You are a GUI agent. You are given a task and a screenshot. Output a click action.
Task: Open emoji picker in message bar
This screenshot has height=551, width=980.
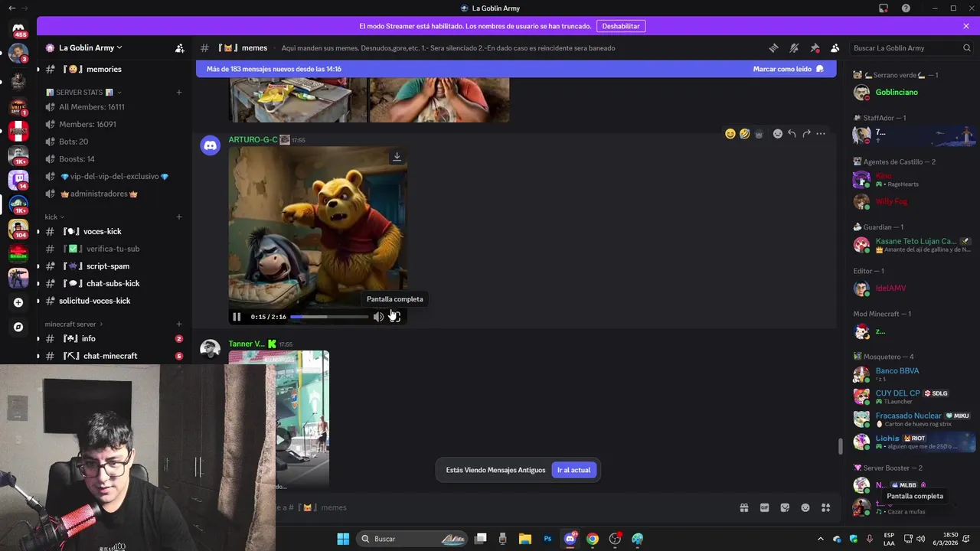click(x=805, y=507)
